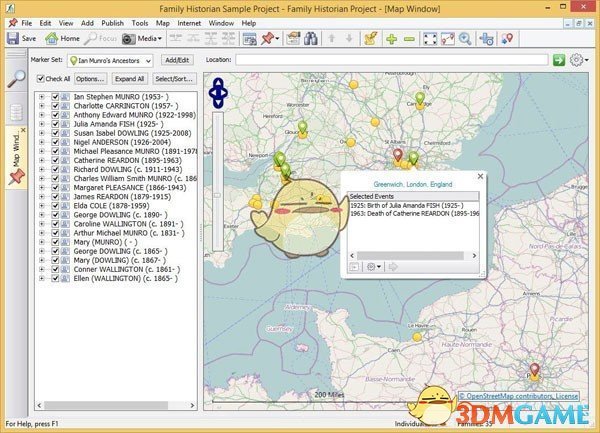This screenshot has width=600, height=433.
Task: Click the red pushpin icon in the toolbar
Action: [x=269, y=38]
